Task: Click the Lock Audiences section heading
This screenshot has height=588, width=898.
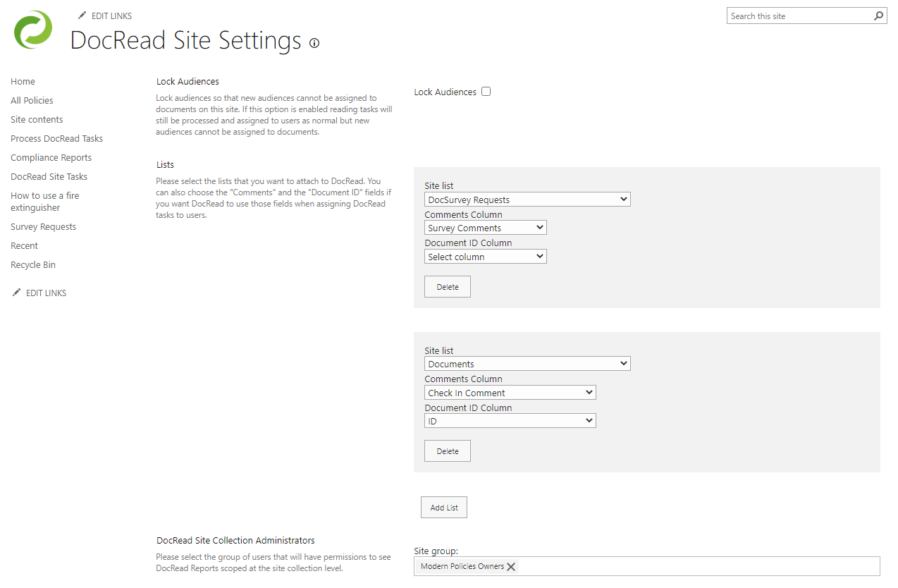Action: click(x=187, y=82)
